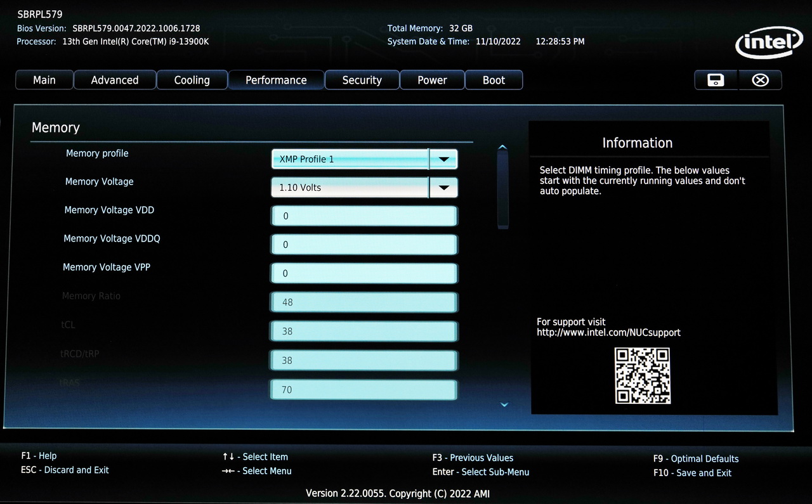Click the scroll-up chevron above the scrollbar

(x=503, y=147)
